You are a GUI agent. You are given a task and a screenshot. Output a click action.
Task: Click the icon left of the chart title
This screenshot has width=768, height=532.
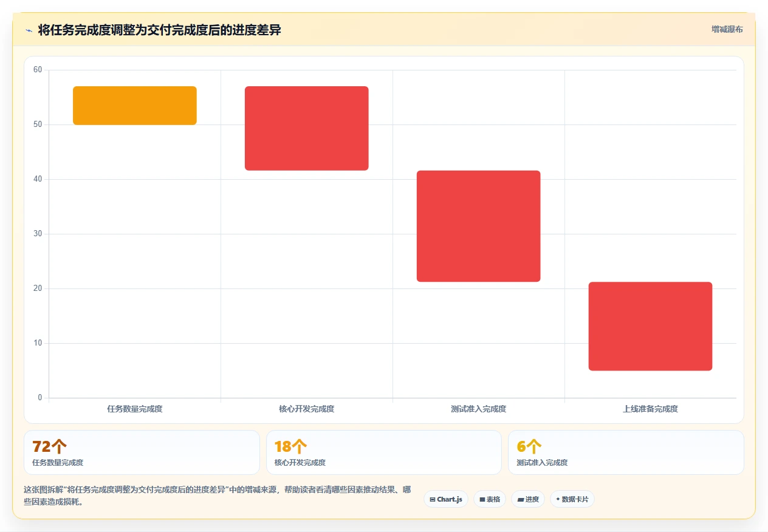pos(29,30)
